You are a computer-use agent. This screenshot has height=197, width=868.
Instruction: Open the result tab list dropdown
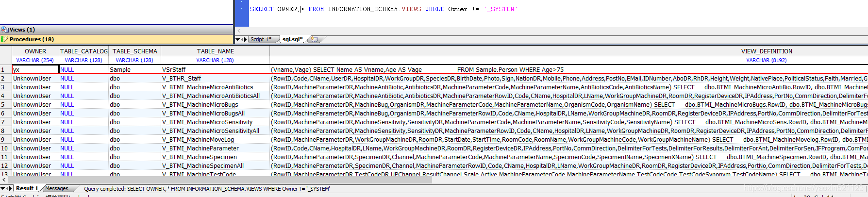(2, 188)
